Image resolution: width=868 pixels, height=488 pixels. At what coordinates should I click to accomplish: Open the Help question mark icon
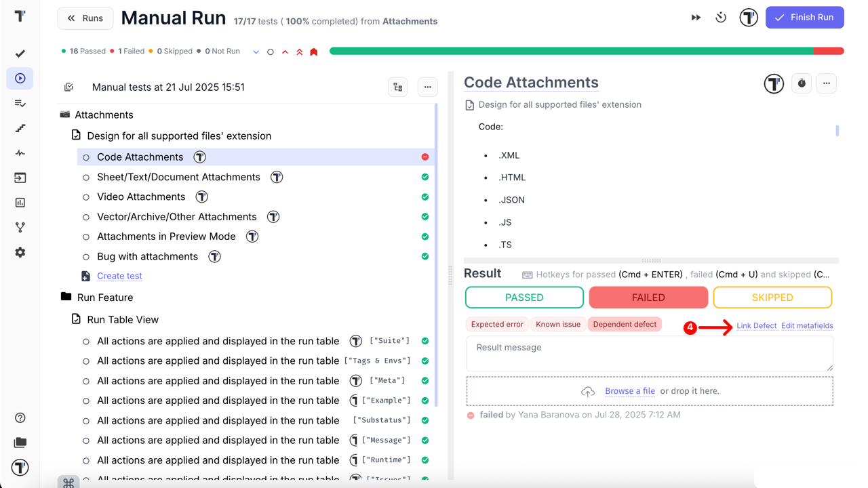(x=20, y=418)
